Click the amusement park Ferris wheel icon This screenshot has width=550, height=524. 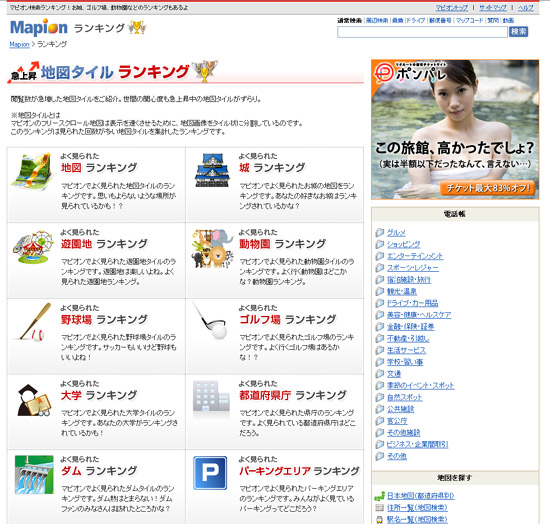(33, 247)
